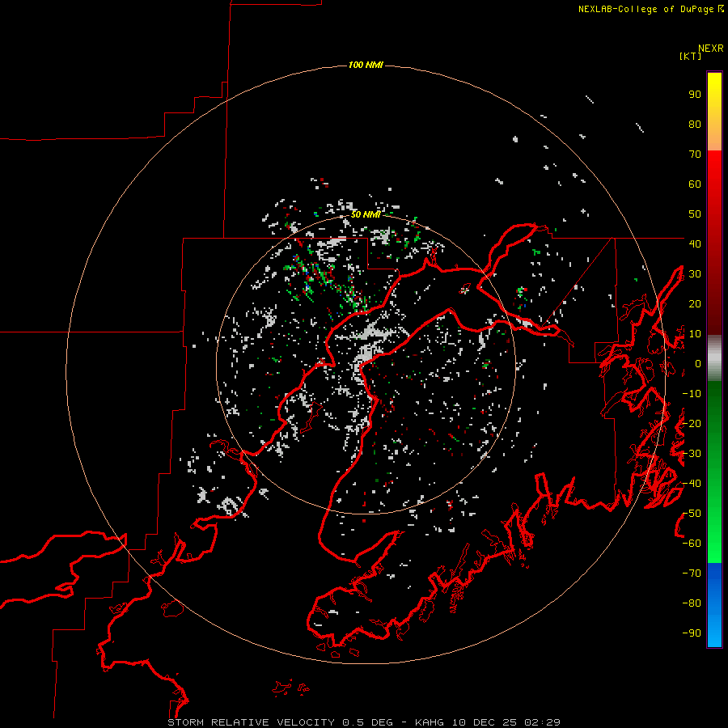Click the 70 value on the velocity scale
Viewport: 728px width, 728px height.
[695, 154]
